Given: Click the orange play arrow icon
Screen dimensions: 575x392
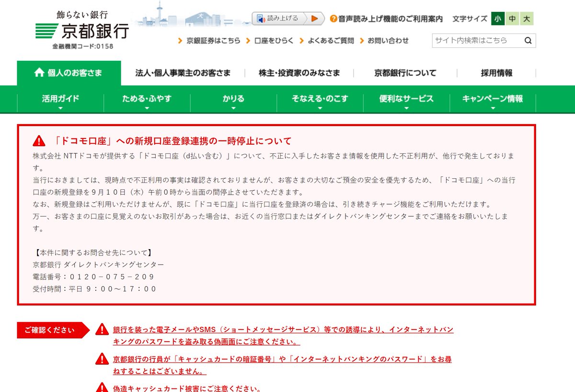Looking at the screenshot, I should coord(315,19).
